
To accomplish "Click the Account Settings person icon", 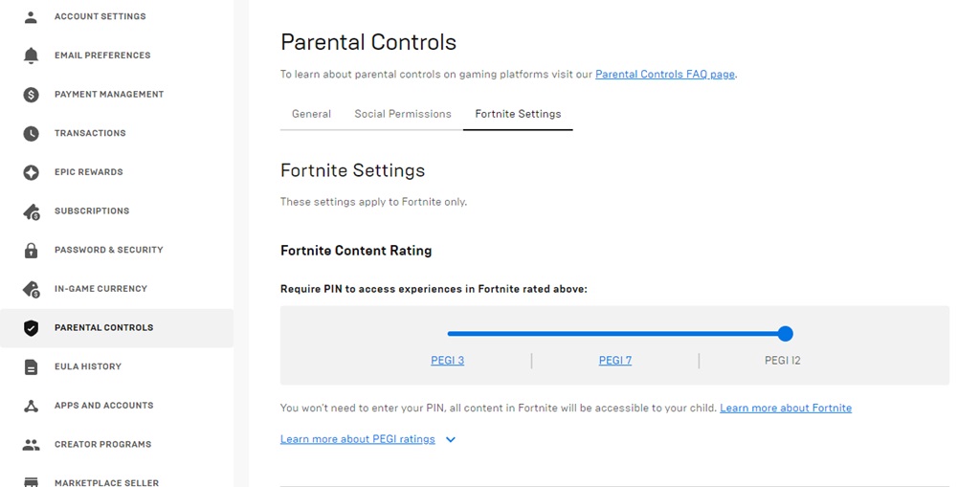I will point(31,17).
